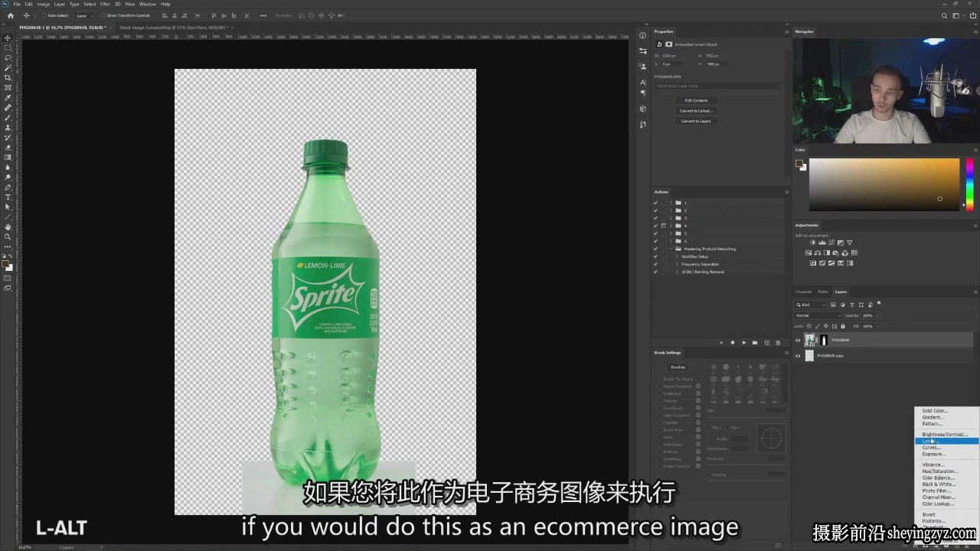980x551 pixels.
Task: Play the selected action
Action: [x=743, y=343]
